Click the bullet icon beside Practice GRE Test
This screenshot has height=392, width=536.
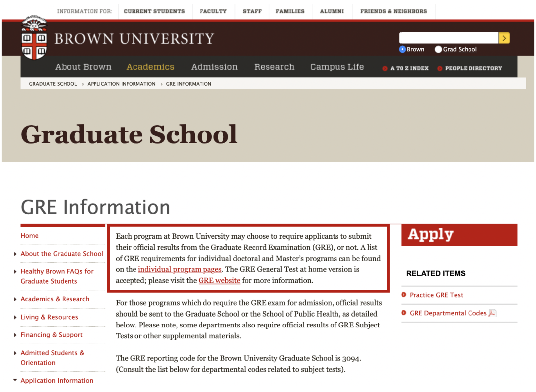(x=403, y=295)
